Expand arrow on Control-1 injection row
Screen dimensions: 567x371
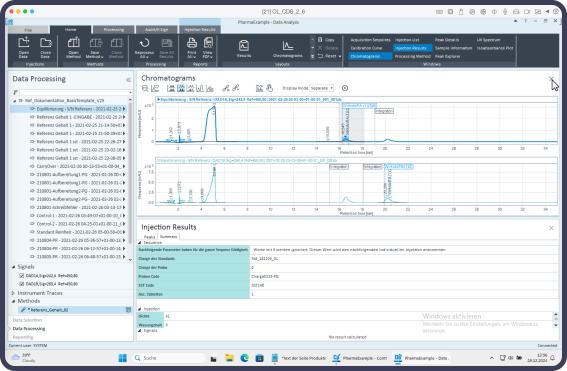[x=124, y=216]
